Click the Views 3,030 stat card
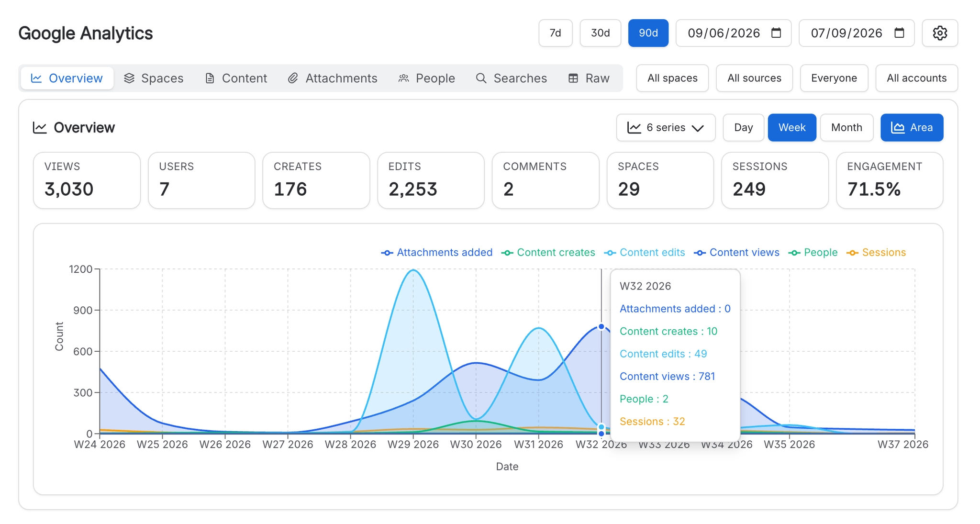The height and width of the screenshot is (524, 980). click(x=87, y=180)
